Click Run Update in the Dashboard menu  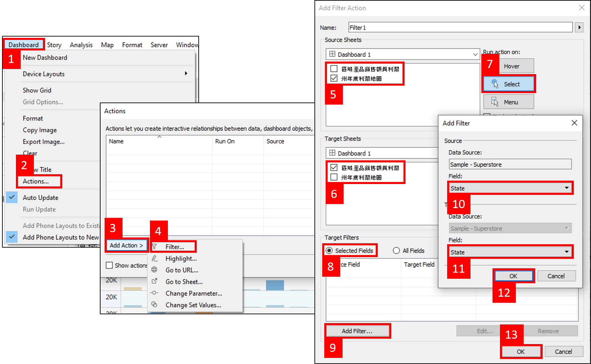coord(39,209)
